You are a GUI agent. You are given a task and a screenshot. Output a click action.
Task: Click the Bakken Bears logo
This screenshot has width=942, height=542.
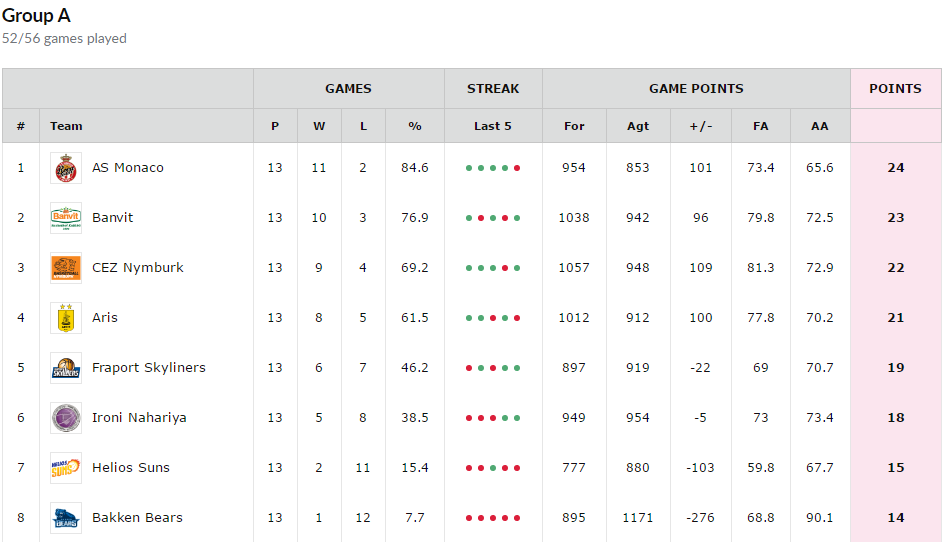tap(66, 517)
